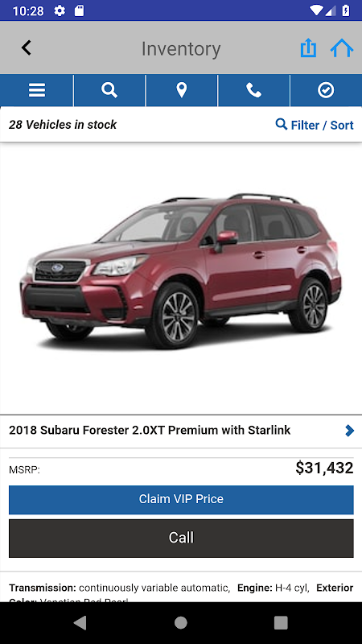Tap the Inventory header title
Viewport: 362px width, 644px height.
click(181, 49)
